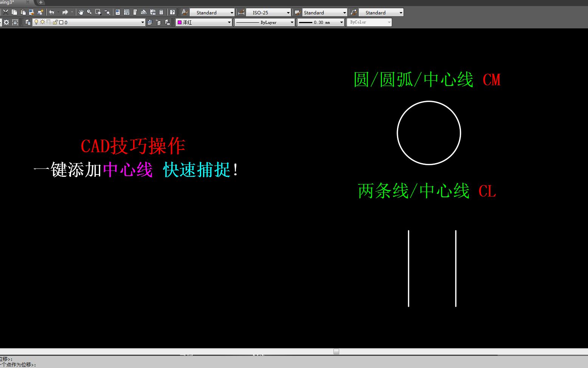The width and height of the screenshot is (588, 368).
Task: Open the Markup Set Manager icon
Action: coord(152,12)
